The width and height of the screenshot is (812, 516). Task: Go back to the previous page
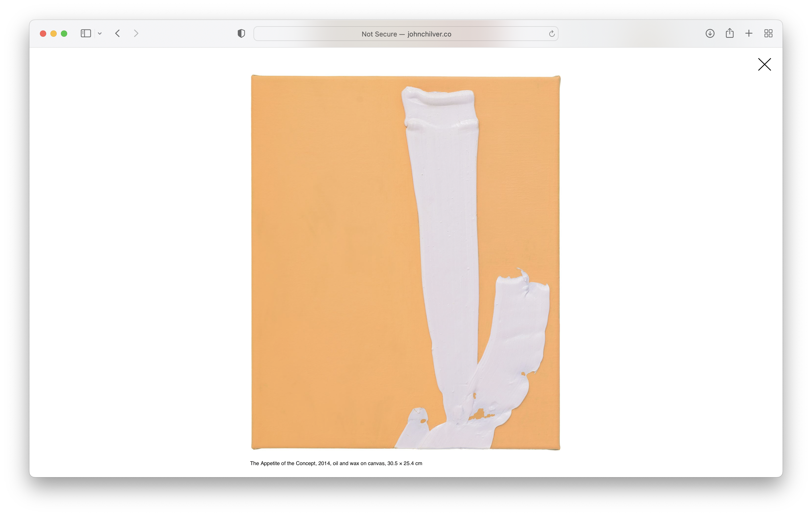[x=117, y=33]
